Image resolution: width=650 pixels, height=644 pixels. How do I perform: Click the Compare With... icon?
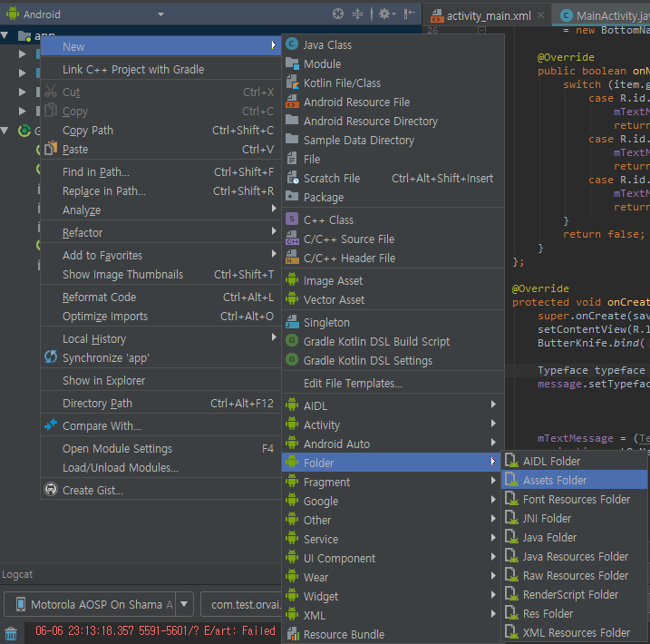[x=51, y=425]
